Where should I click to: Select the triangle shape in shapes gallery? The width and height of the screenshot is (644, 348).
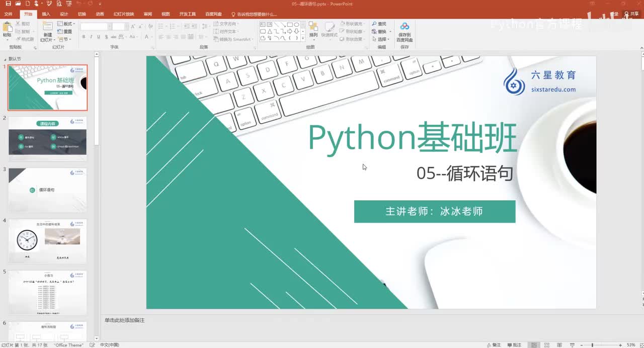point(270,31)
